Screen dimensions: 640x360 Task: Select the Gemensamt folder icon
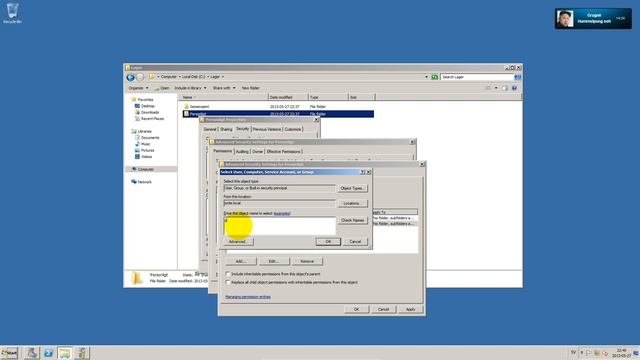tap(187, 107)
